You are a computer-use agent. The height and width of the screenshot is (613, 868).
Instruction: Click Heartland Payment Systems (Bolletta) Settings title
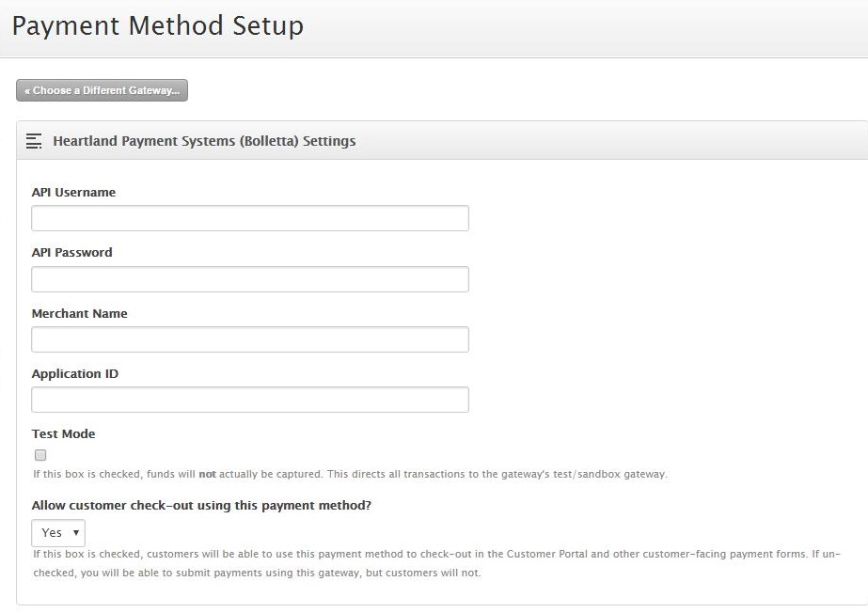tap(204, 141)
